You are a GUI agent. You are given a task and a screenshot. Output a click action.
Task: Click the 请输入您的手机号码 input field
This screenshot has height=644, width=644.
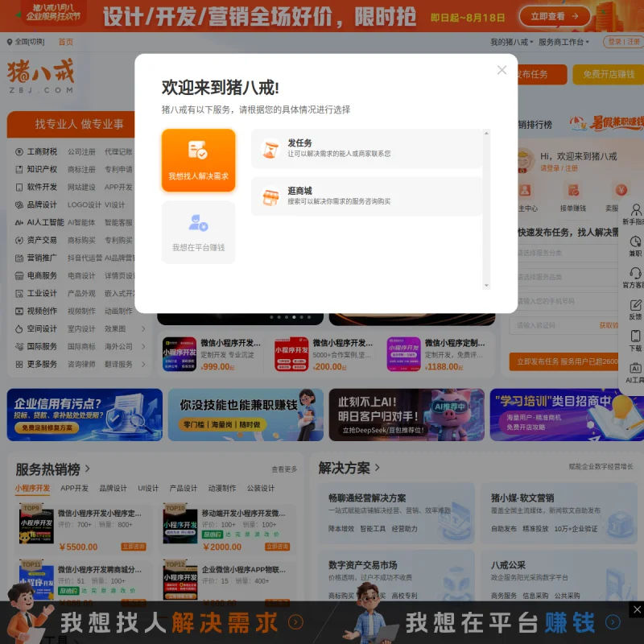[567, 301]
